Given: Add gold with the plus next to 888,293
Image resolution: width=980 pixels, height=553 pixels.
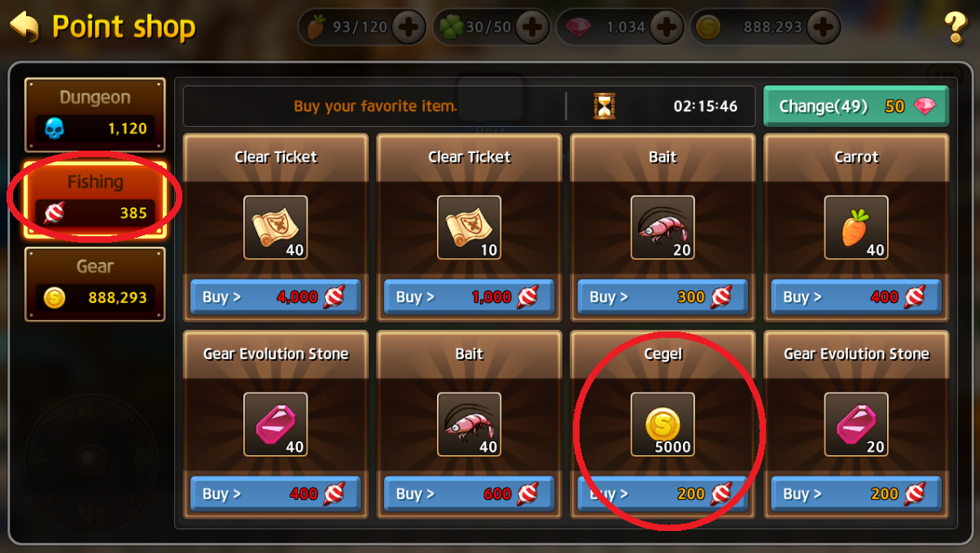Looking at the screenshot, I should [x=824, y=28].
